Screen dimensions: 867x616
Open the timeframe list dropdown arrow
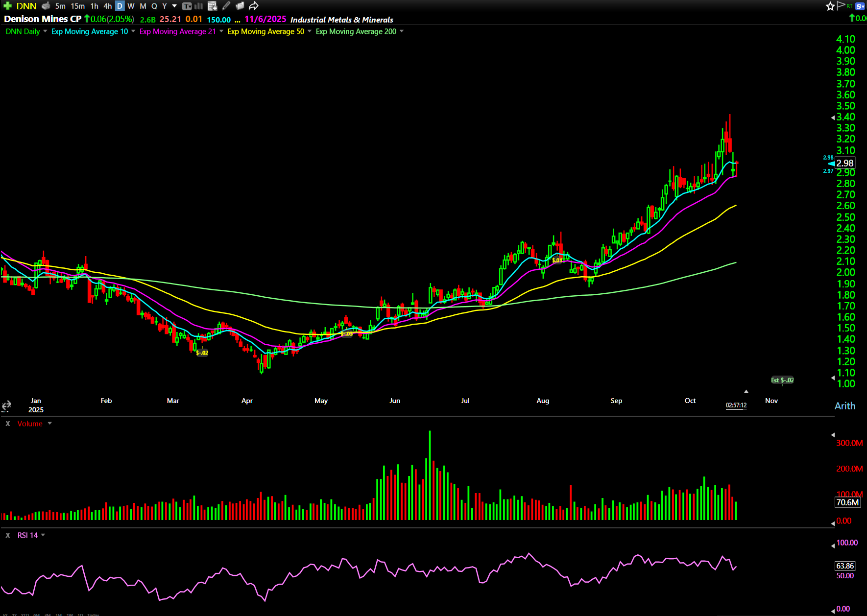174,6
